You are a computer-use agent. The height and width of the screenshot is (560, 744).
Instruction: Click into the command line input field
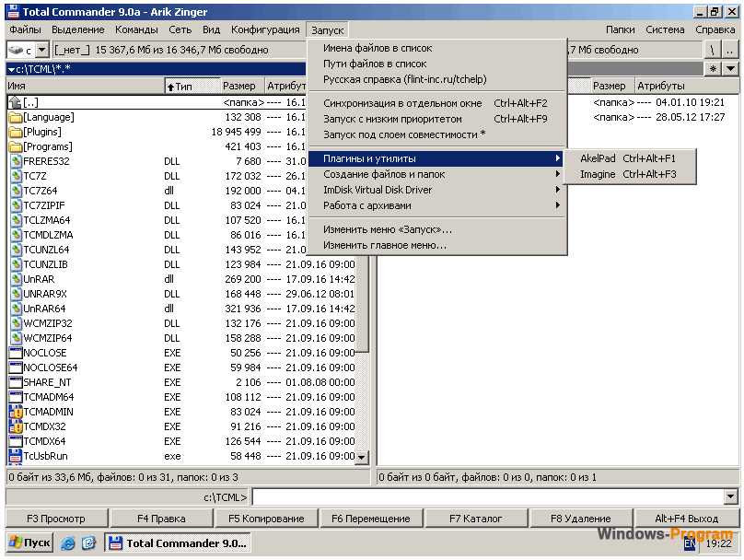coord(488,496)
